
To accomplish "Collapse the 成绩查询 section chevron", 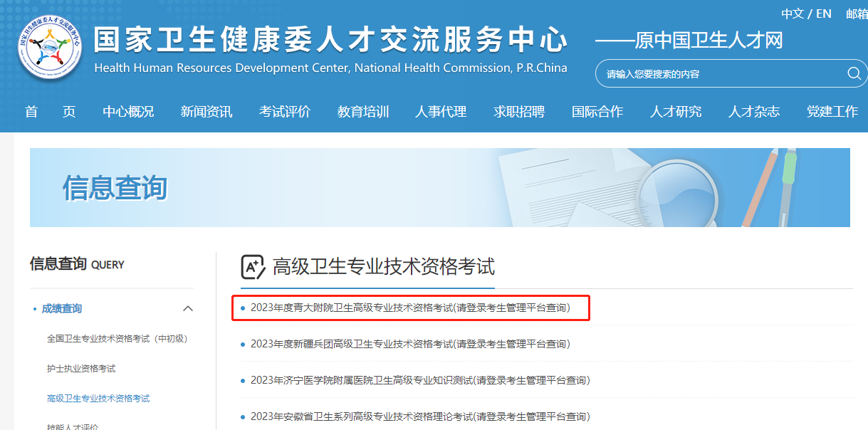I will [x=188, y=308].
